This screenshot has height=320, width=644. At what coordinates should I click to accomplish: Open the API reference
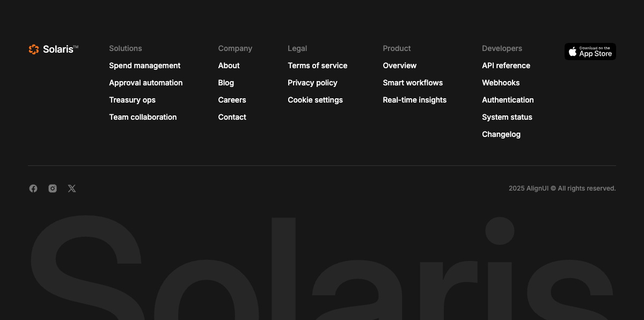click(x=506, y=66)
